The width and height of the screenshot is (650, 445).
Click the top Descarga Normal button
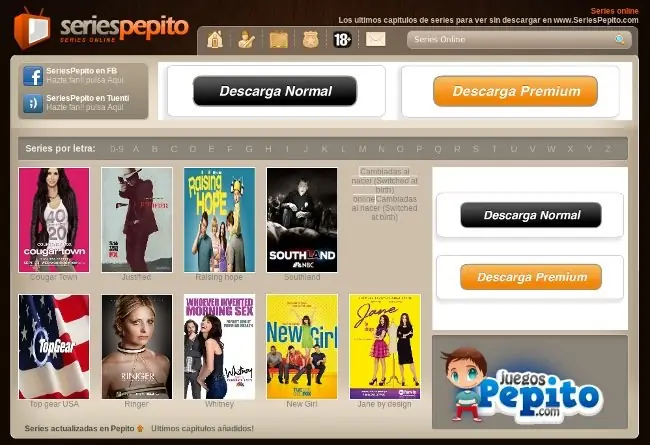pos(275,91)
